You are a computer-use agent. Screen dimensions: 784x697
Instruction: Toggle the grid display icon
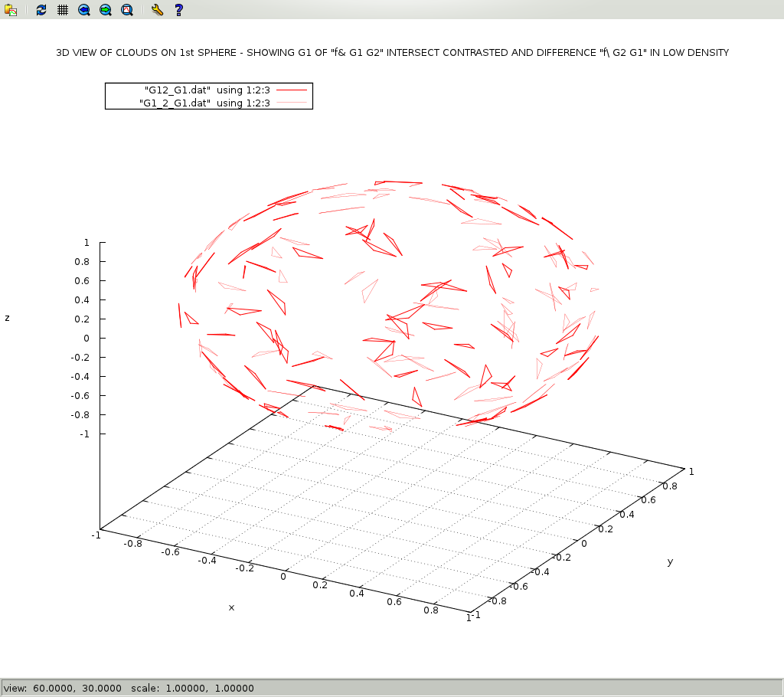click(63, 10)
